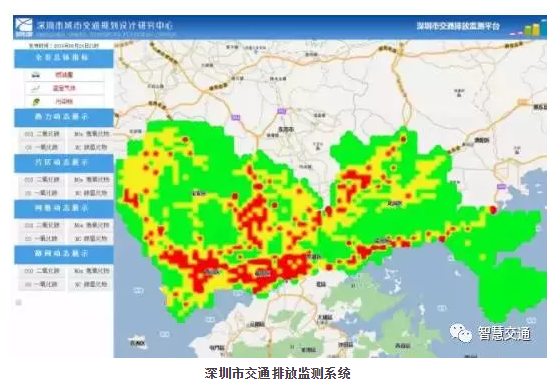The image size is (557, 383).
Task: Expand the 片区动态展示 section header
Action: pos(64,163)
